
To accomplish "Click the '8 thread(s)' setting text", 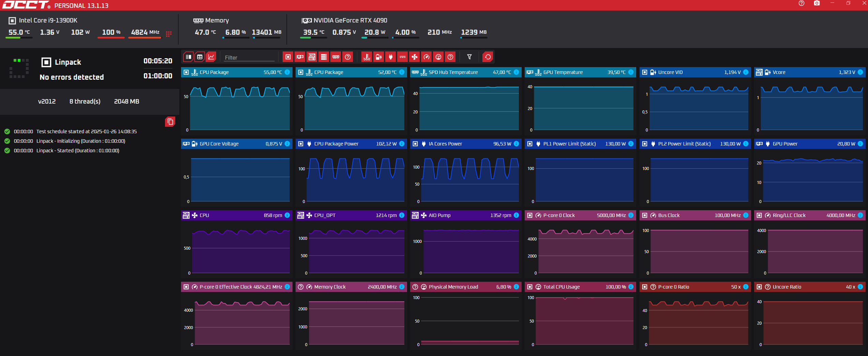I will click(x=85, y=102).
